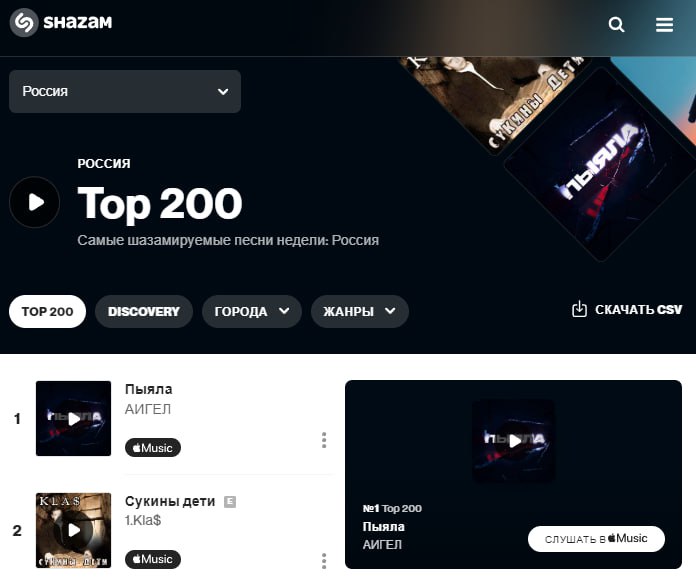Play the Сукины дети track thumbnail

coord(74,530)
